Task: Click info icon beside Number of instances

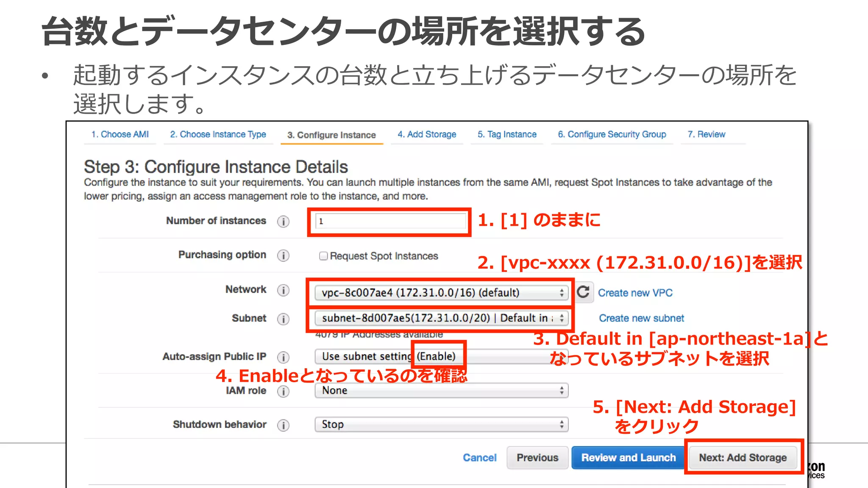Action: click(283, 222)
